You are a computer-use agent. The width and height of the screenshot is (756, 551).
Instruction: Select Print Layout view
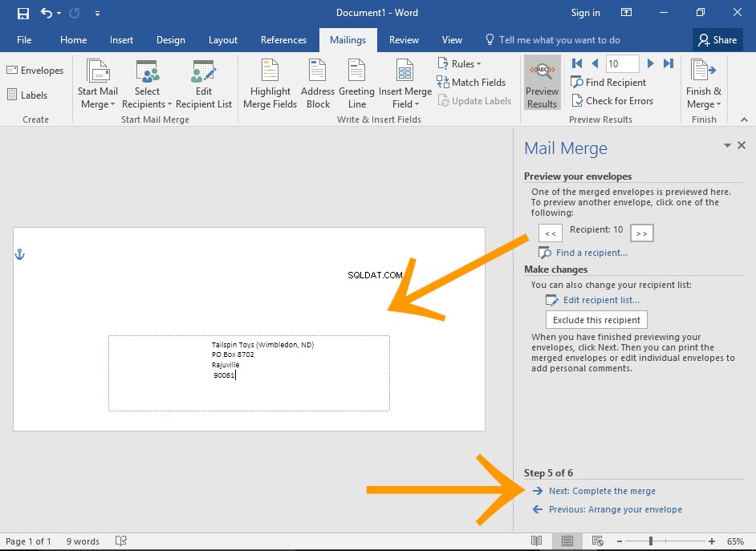point(567,541)
